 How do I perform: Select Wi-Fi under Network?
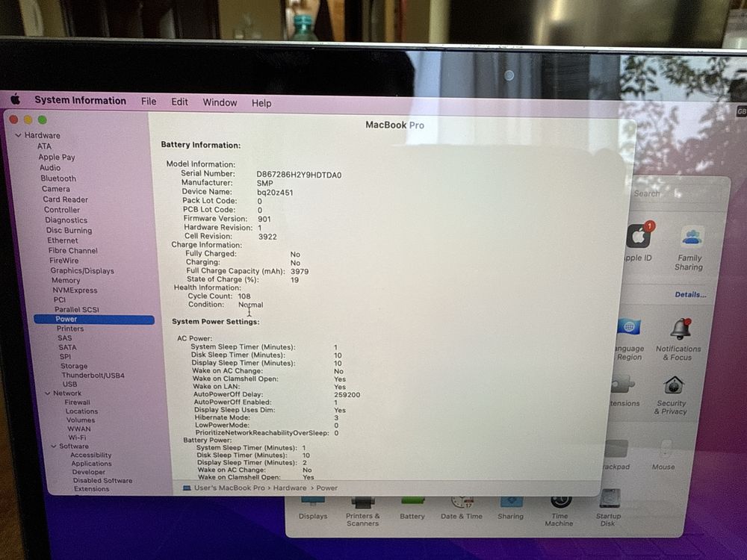pos(77,437)
